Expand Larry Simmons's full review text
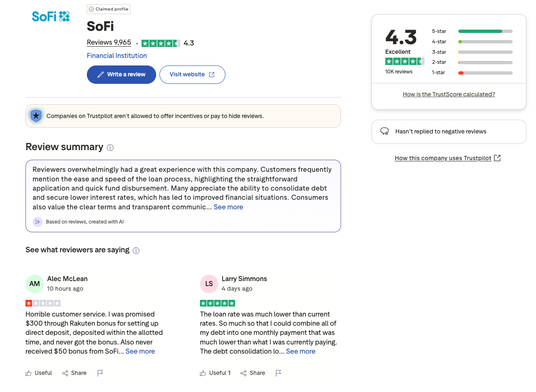The width and height of the screenshot is (536, 392). pyautogui.click(x=300, y=351)
